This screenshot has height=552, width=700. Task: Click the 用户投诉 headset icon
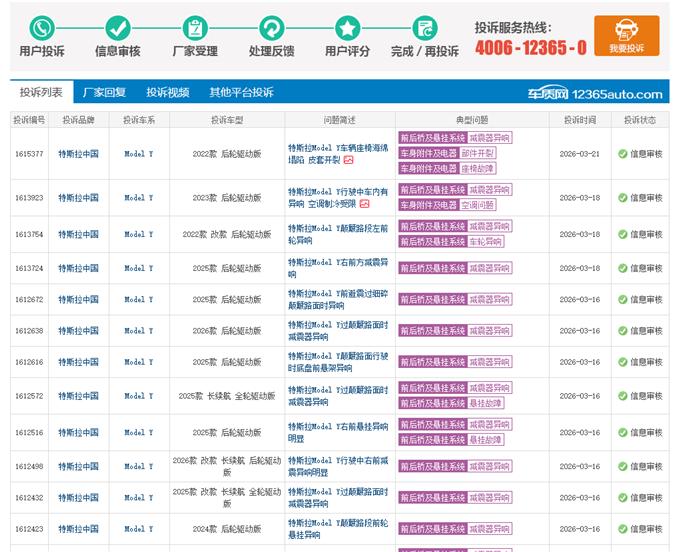coord(42,27)
